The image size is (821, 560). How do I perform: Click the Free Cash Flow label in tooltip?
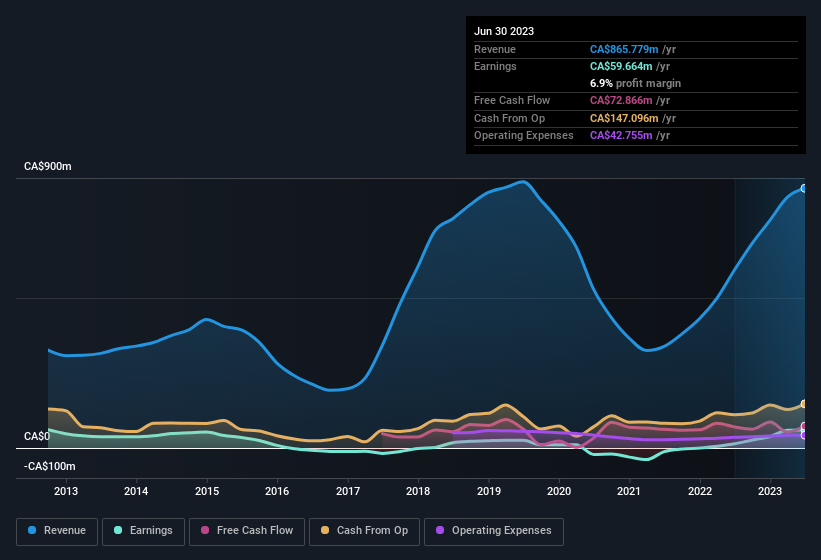coord(512,100)
